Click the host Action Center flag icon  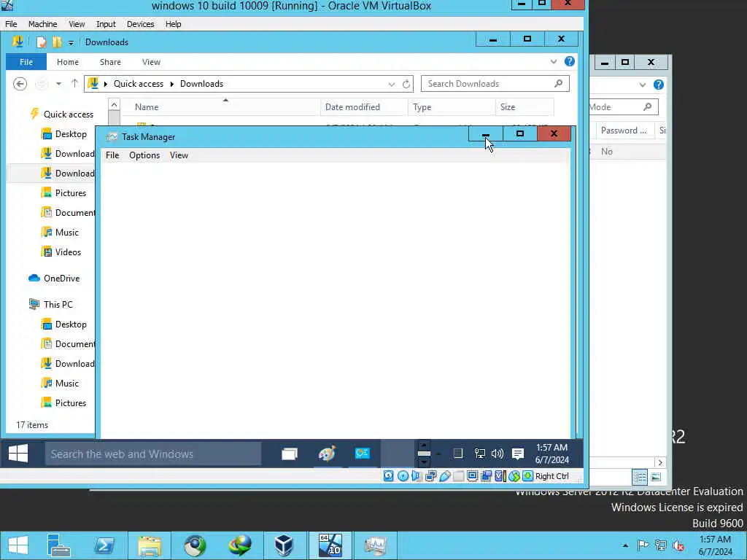[643, 545]
